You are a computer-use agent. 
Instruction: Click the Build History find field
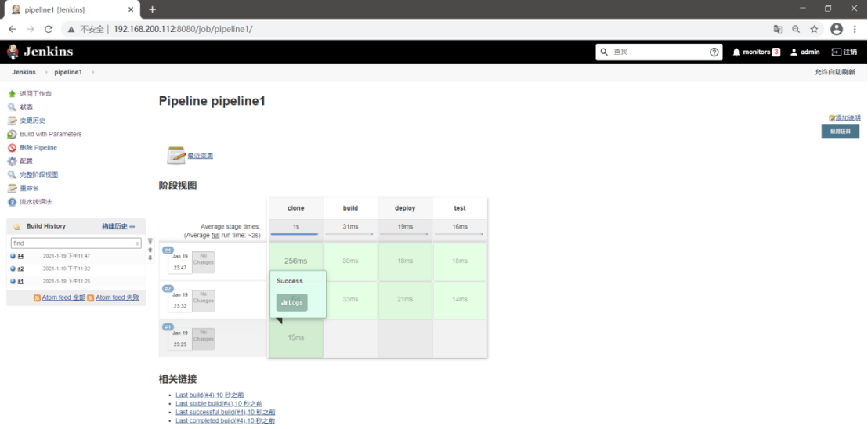[x=76, y=243]
